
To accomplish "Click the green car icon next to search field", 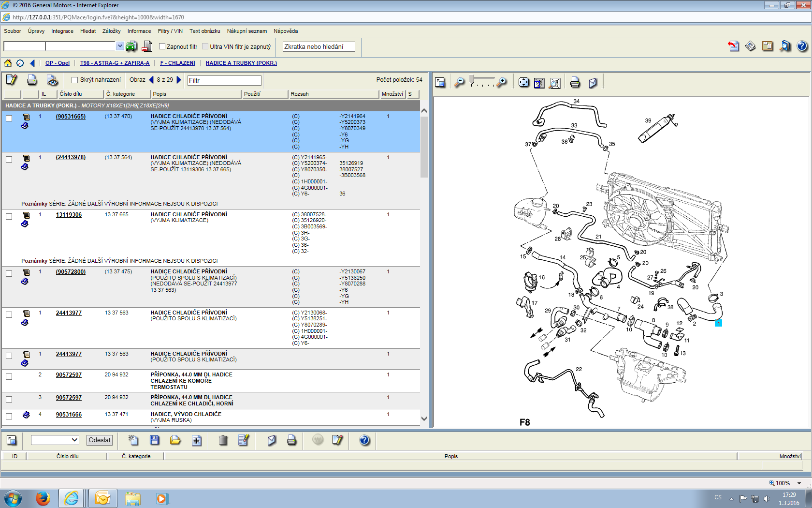I will [x=131, y=46].
